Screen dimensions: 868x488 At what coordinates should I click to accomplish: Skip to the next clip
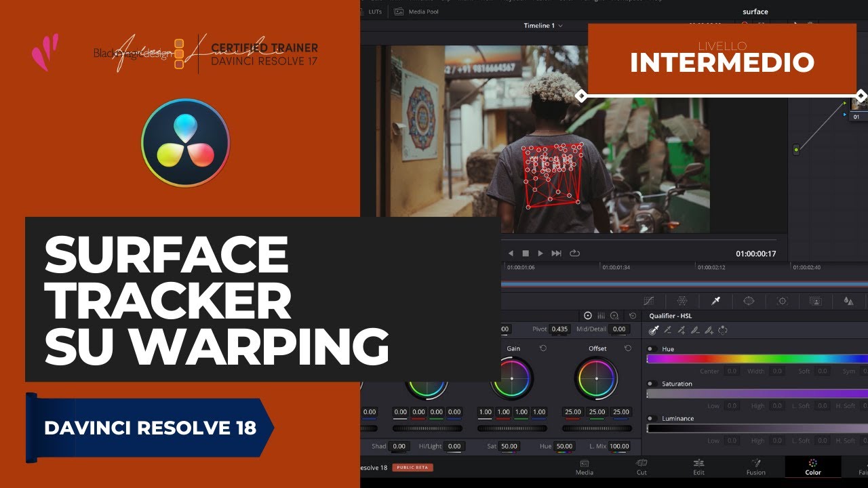pos(557,253)
